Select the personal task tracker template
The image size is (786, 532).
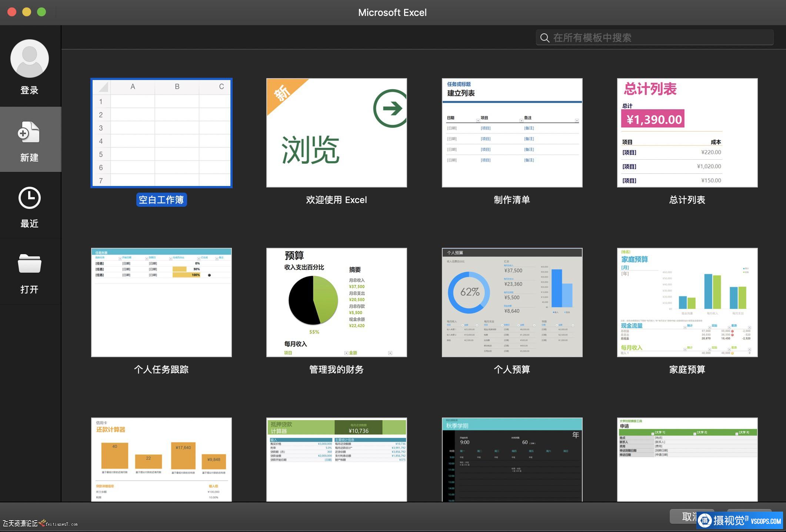coord(161,302)
